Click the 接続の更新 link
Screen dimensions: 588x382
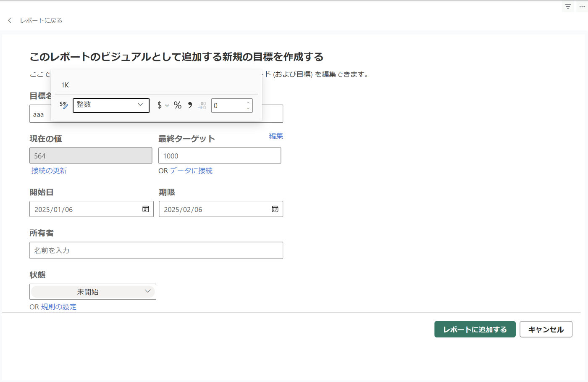(x=49, y=171)
